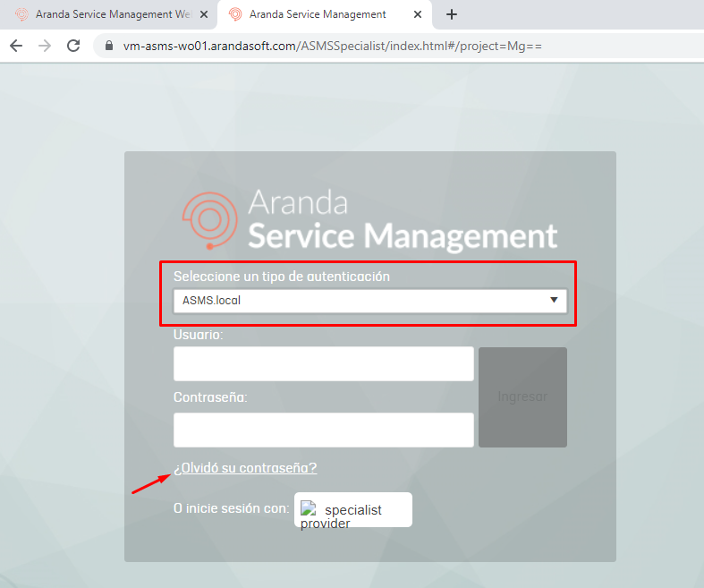The width and height of the screenshot is (704, 588).
Task: Go back using the browser back arrow
Action: [16, 46]
